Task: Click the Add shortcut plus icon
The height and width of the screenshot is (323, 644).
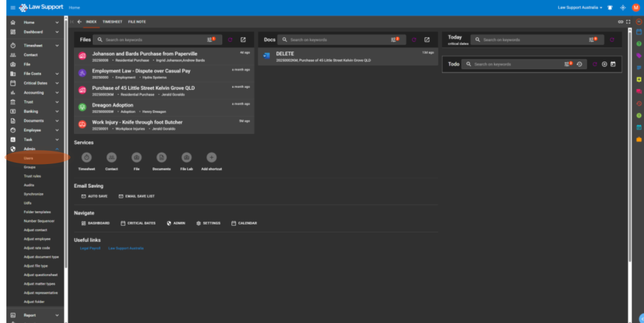Action: tap(211, 157)
